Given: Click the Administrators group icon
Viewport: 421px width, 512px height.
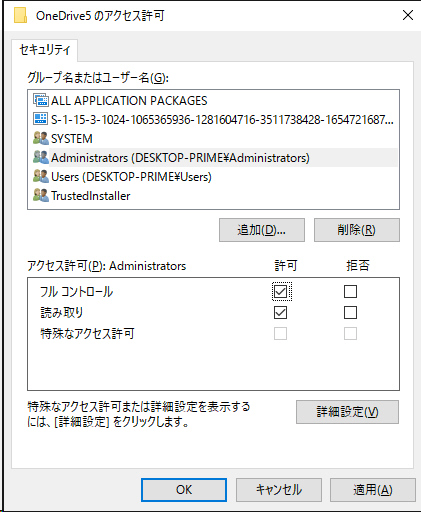Looking at the screenshot, I should pyautogui.click(x=41, y=157).
